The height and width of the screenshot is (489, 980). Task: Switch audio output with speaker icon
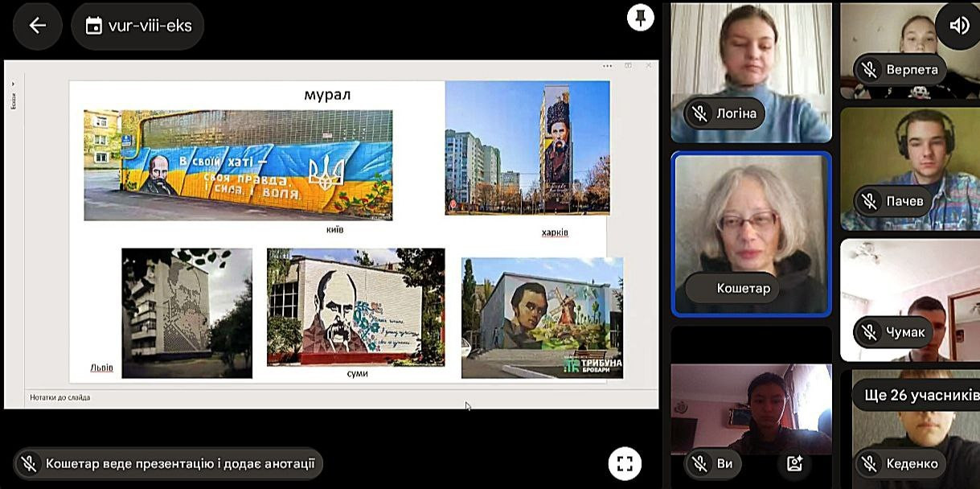(x=959, y=26)
